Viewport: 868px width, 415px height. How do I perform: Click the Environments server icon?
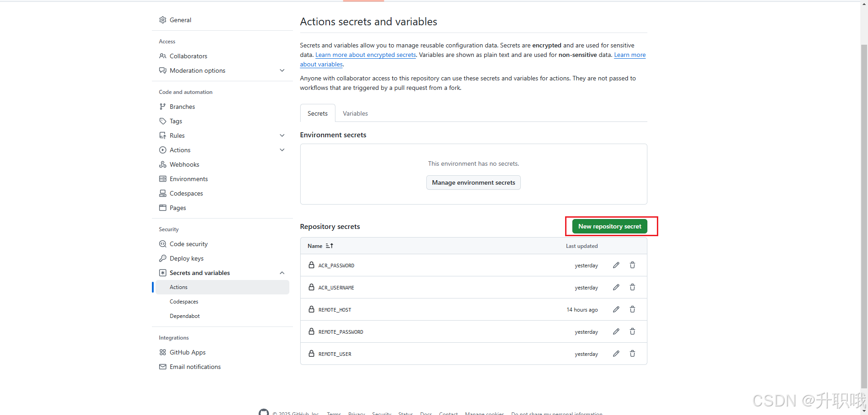click(163, 179)
